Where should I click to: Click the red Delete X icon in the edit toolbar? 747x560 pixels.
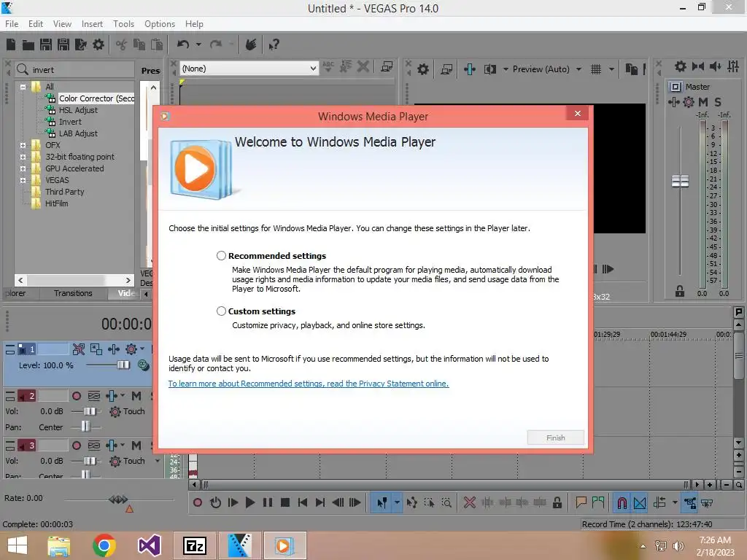click(470, 503)
